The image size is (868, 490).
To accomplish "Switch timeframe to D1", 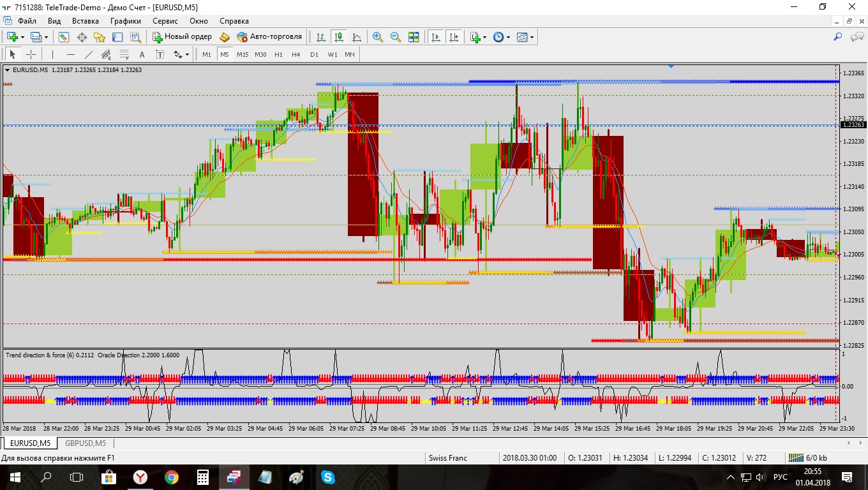I will click(x=314, y=54).
